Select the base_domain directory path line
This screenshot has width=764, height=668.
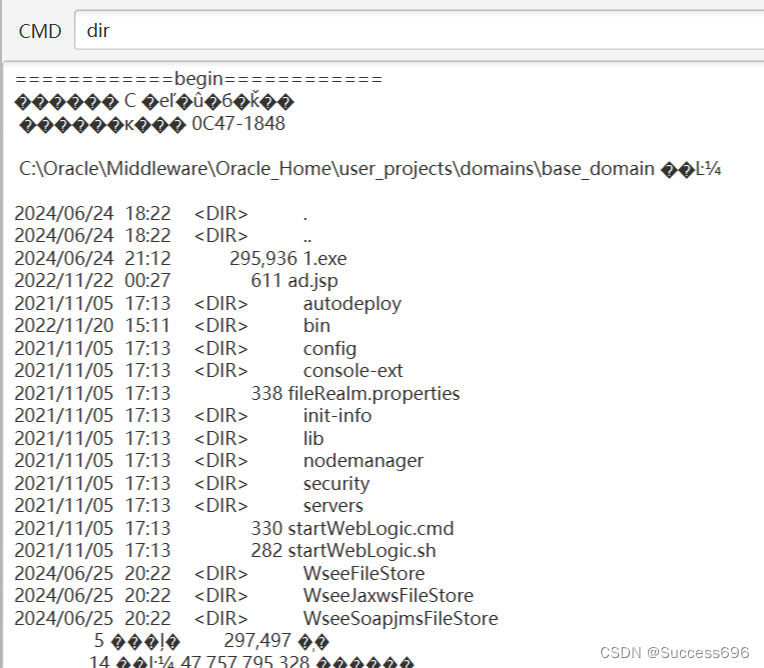370,169
